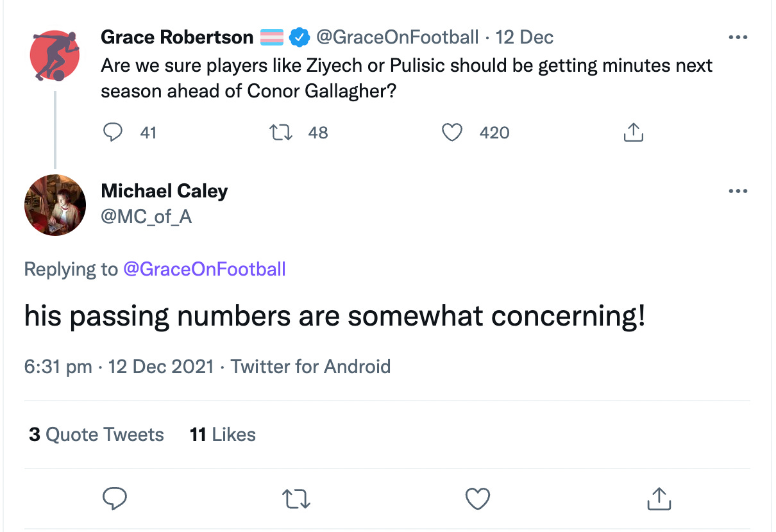
Task: Open more options for Grace Robertson's tweet
Action: pos(738,38)
